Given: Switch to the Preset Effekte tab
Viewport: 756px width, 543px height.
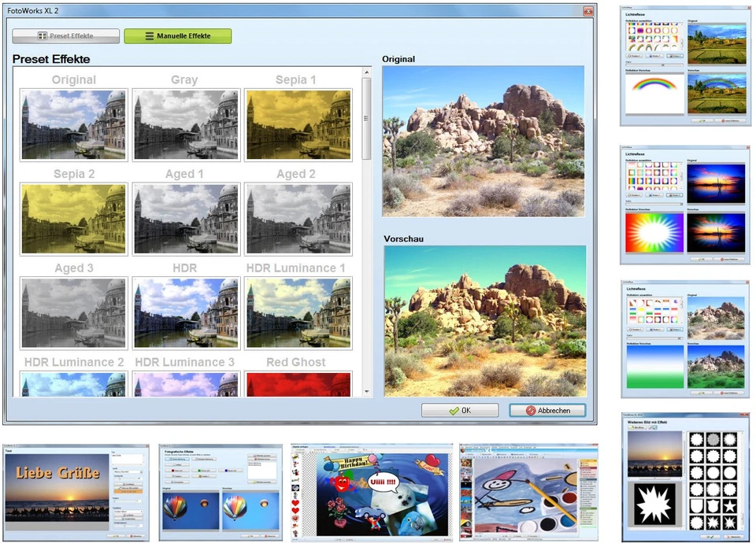Looking at the screenshot, I should coord(64,35).
